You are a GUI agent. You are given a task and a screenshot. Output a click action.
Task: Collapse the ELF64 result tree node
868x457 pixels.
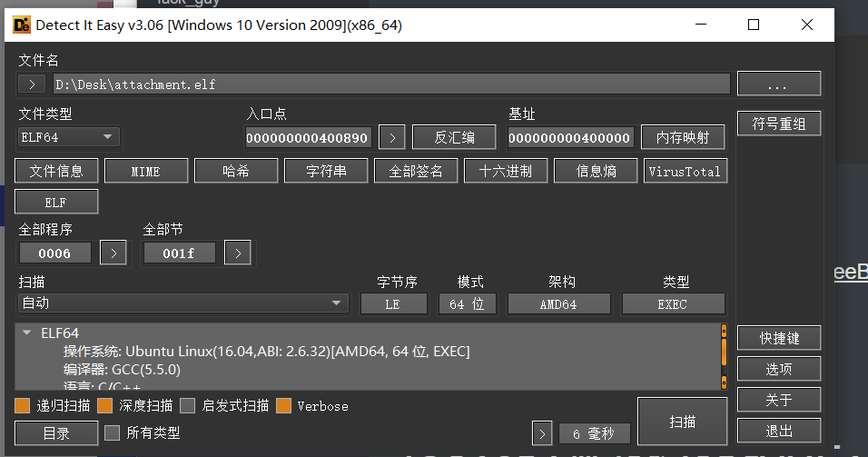click(27, 333)
